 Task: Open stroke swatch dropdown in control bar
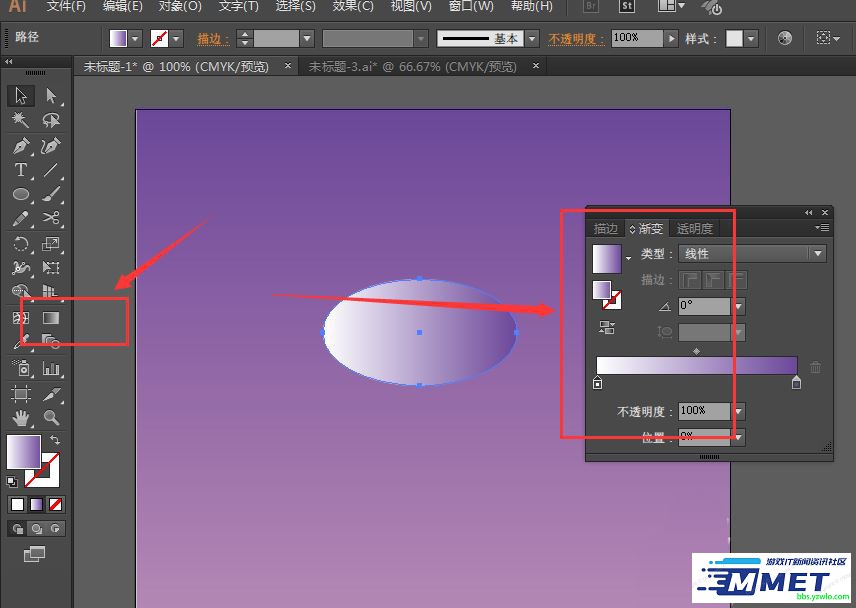176,39
